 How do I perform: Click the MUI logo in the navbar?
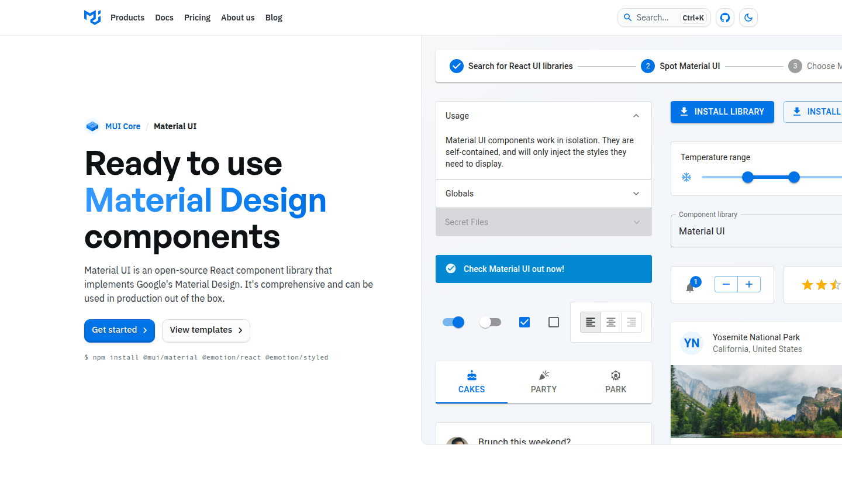(x=92, y=18)
